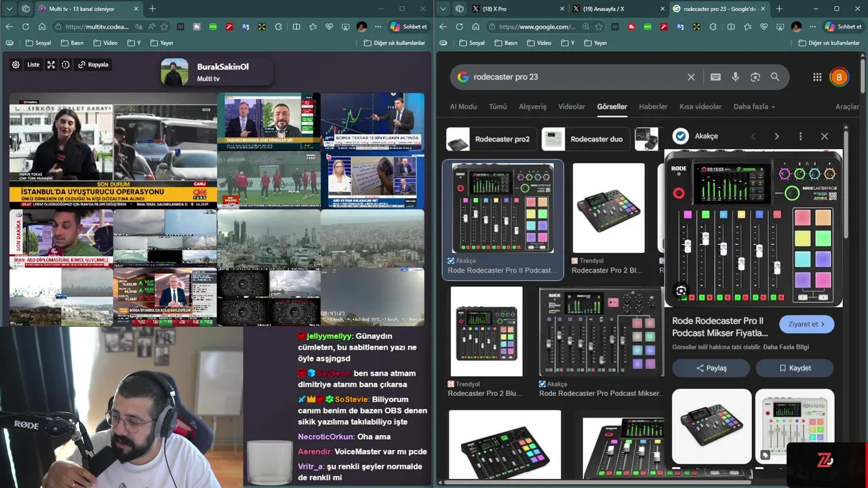Click the Google search magnifier button
Screen dimensions: 868x488
pyautogui.click(x=775, y=77)
